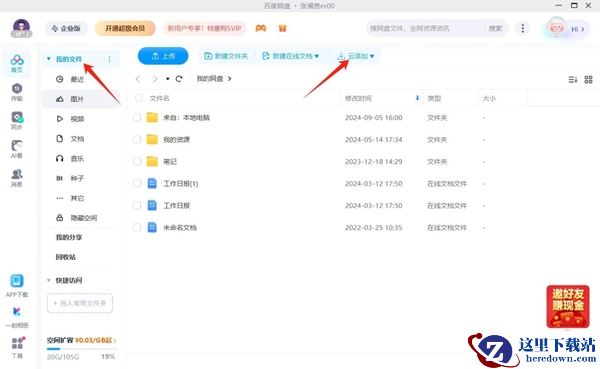The height and width of the screenshot is (369, 600).
Task: Check the box for 未命名文档
Action: pos(137,228)
